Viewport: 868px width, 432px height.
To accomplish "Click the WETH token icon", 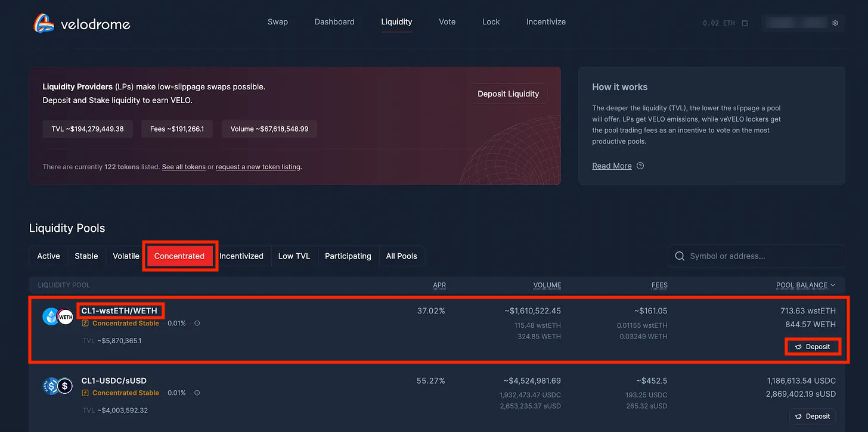I will point(65,317).
